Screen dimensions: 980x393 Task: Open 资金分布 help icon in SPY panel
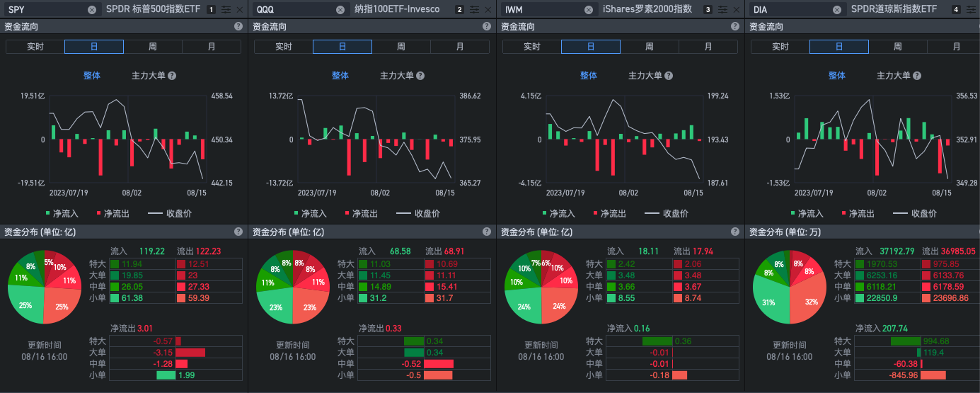(x=238, y=232)
